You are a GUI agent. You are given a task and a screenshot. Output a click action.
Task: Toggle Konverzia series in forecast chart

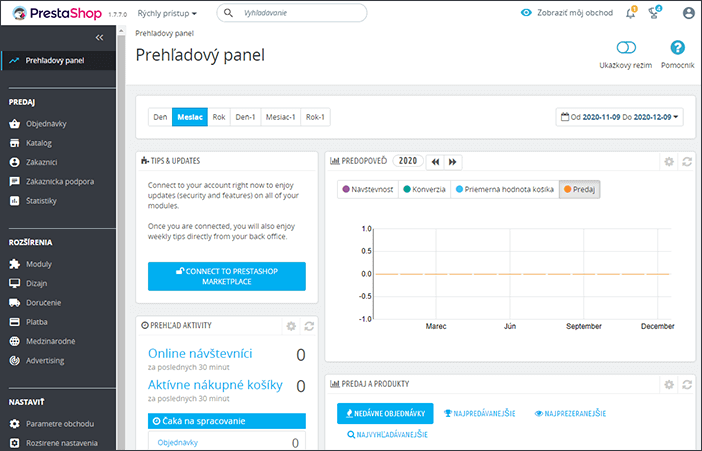click(x=423, y=189)
